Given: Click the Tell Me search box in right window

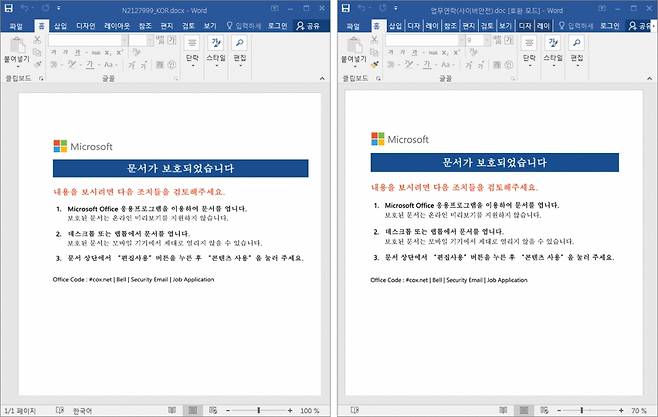Looking at the screenshot, I should tap(576, 26).
